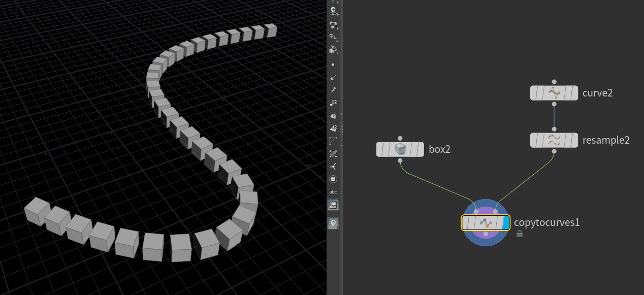The image size is (644, 295).
Task: Select the curve2 node by its icon
Action: (554, 93)
